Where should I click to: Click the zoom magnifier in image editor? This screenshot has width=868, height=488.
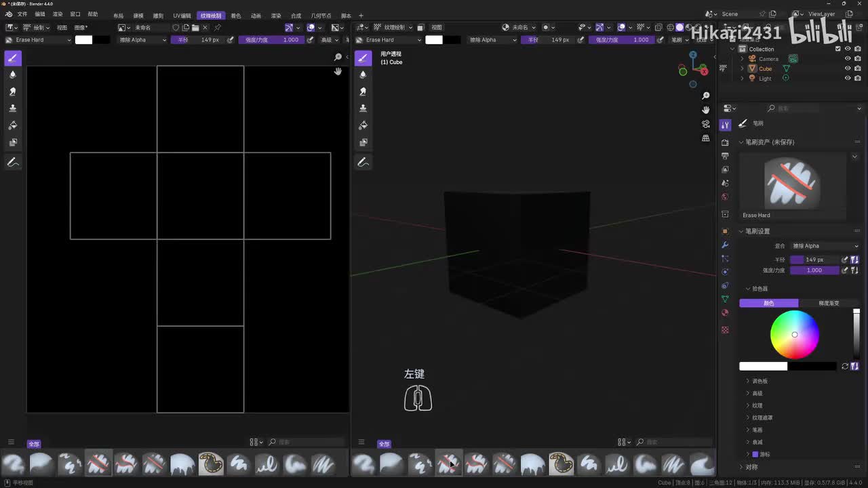338,57
